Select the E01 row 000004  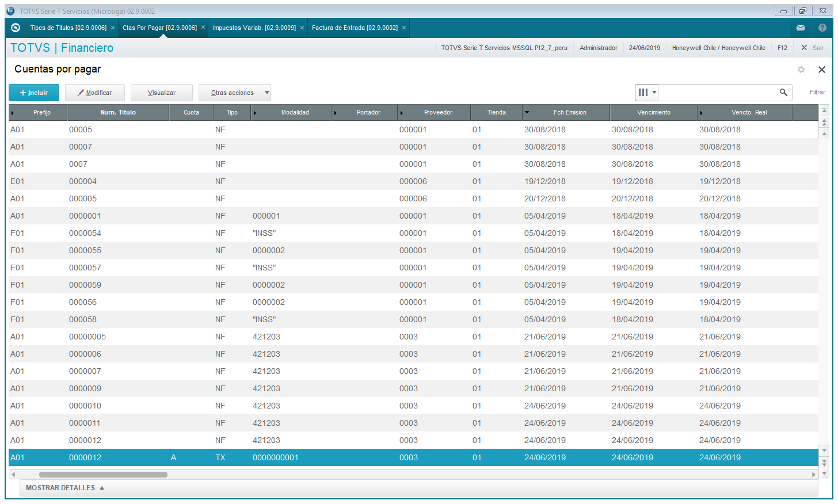(413, 181)
